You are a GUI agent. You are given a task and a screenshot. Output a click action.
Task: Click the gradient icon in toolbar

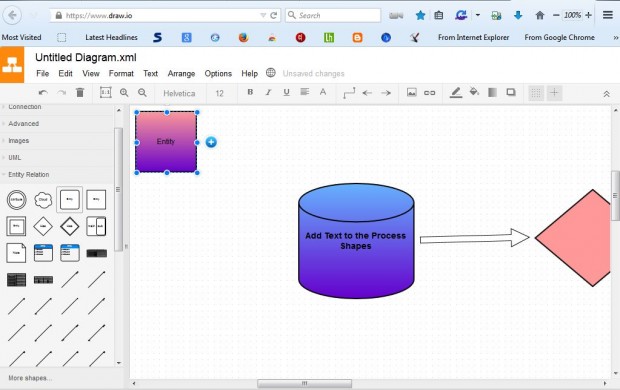[x=492, y=93]
